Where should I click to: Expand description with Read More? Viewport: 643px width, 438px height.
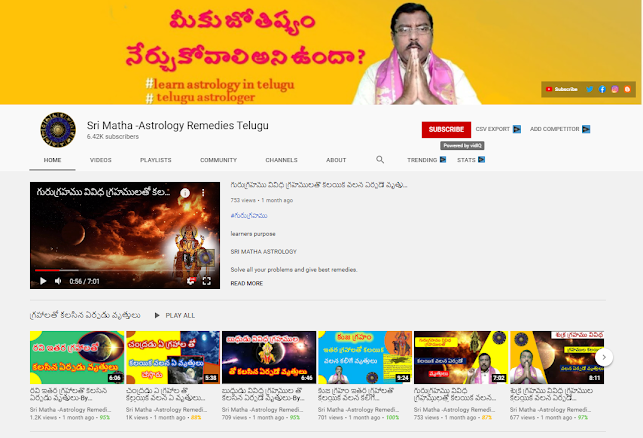247,283
